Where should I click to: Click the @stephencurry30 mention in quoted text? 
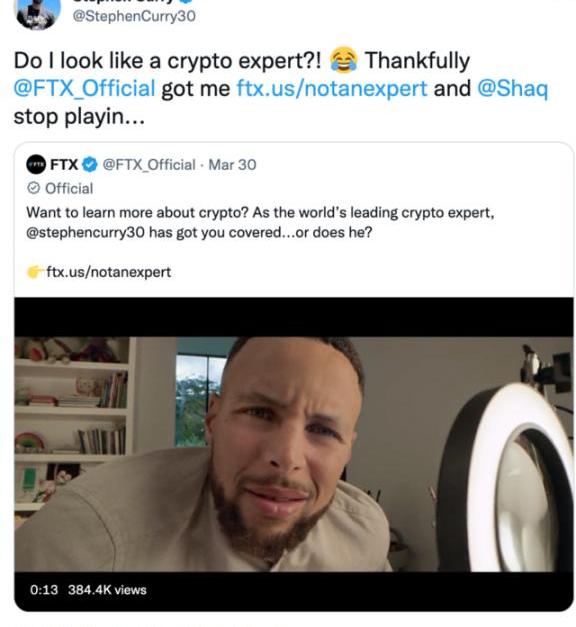pos(85,232)
